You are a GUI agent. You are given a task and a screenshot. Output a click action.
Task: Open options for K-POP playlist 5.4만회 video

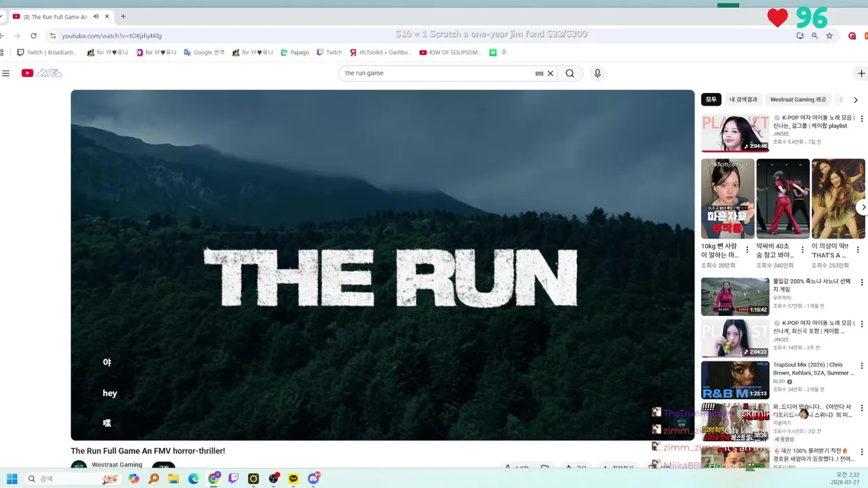point(862,119)
